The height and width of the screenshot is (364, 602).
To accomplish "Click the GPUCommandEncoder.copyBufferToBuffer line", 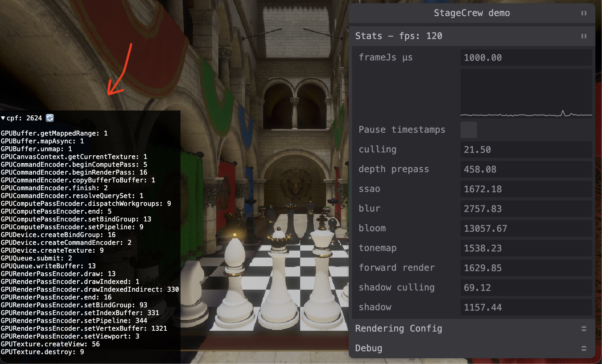I will pos(78,180).
